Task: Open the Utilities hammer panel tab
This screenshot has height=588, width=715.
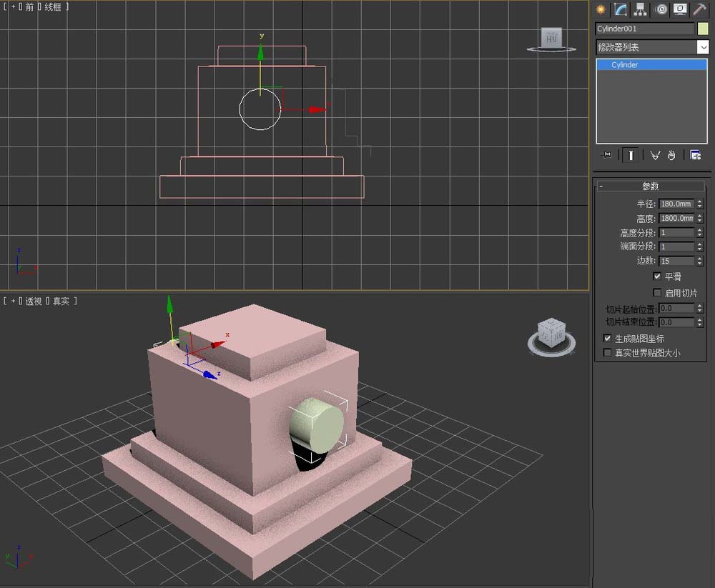Action: coord(700,9)
